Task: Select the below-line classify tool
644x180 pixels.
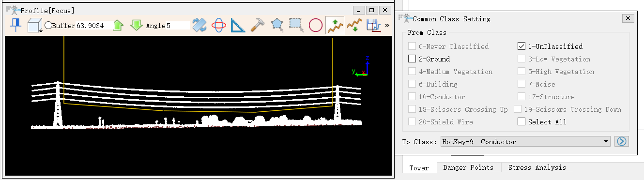Action: tap(355, 25)
